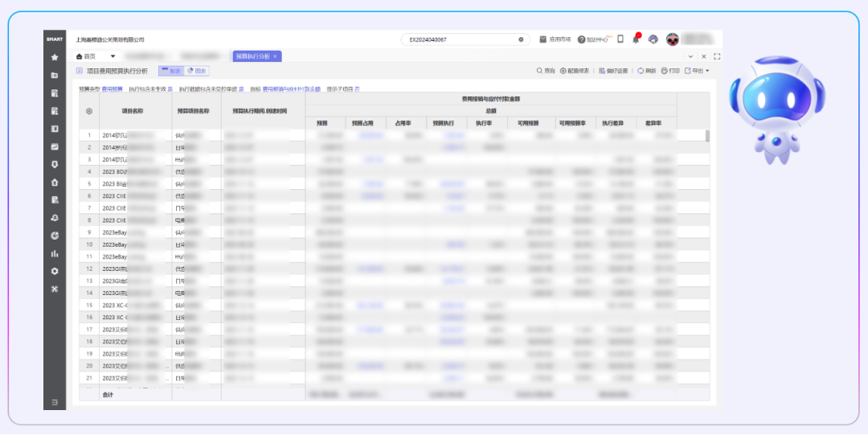Expand the 首页 dropdown arrow
This screenshot has width=868, height=435.
[113, 56]
